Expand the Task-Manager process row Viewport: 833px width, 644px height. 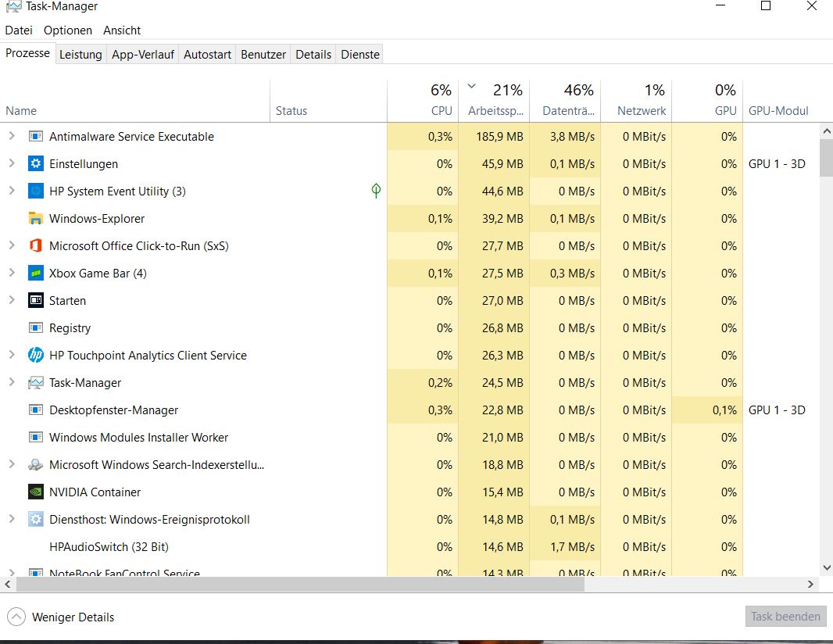[x=12, y=381]
